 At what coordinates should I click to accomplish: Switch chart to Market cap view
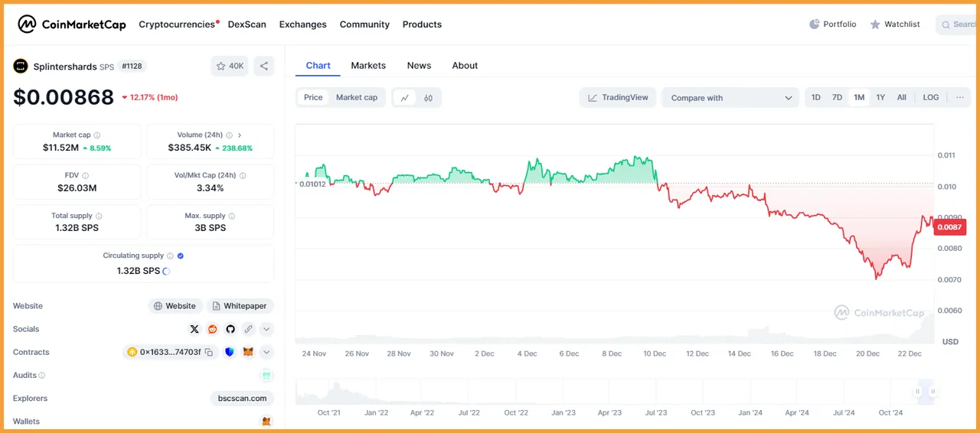point(357,97)
